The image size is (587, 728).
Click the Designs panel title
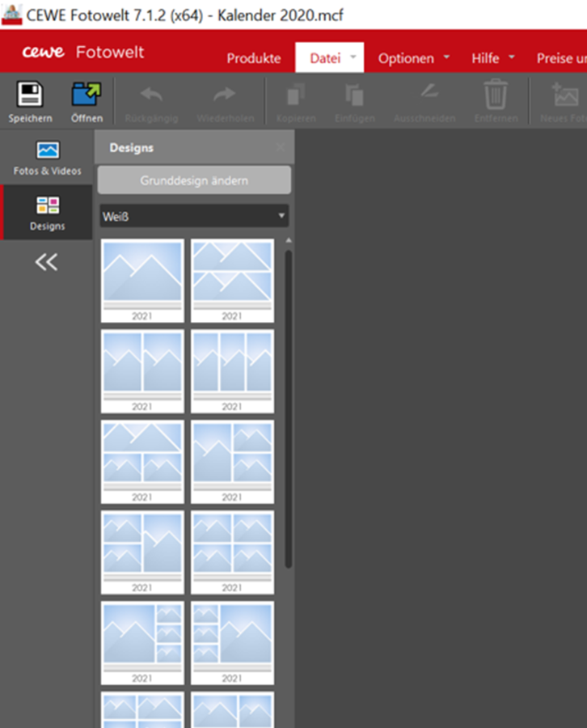click(131, 148)
